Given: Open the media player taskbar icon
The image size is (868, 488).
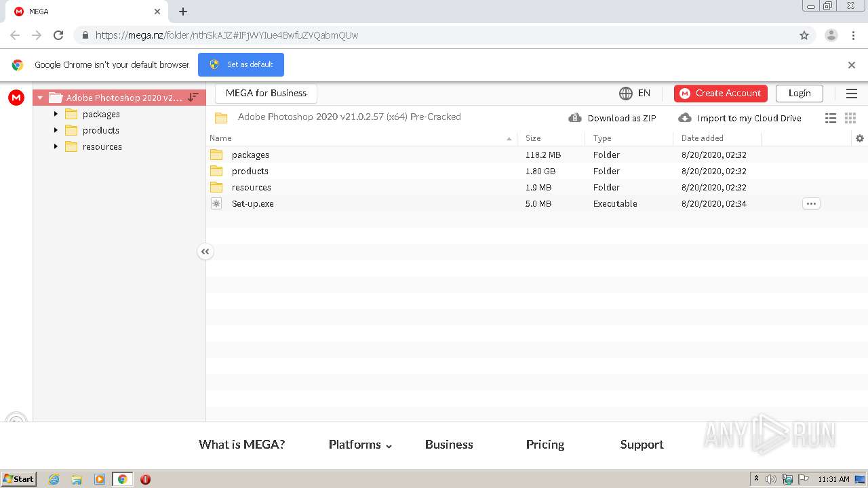Looking at the screenshot, I should point(100,479).
